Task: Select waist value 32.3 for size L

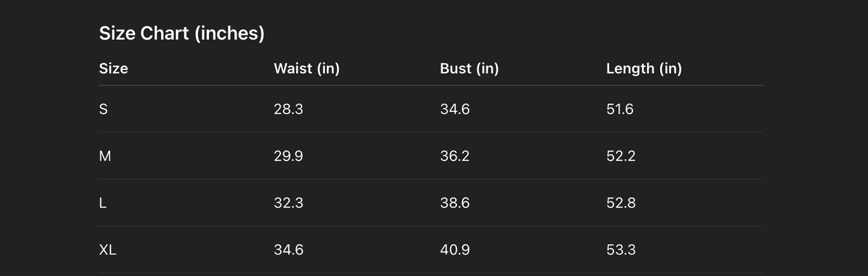Action: coord(288,203)
